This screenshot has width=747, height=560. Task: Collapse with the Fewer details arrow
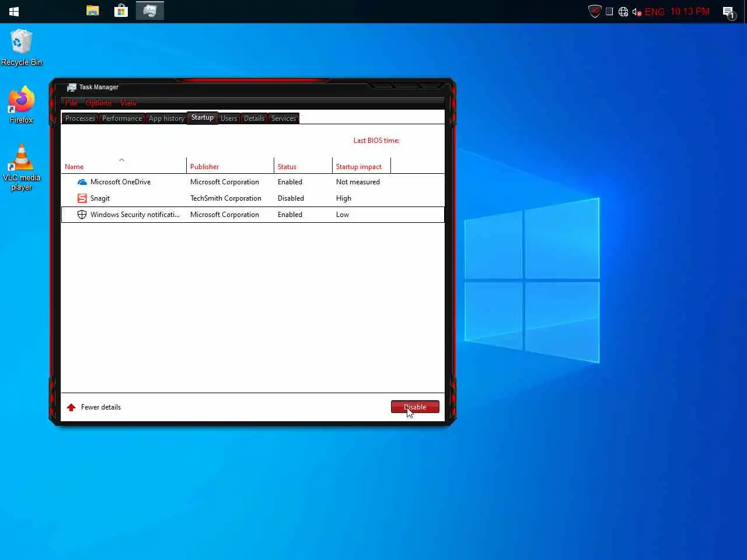[x=71, y=407]
